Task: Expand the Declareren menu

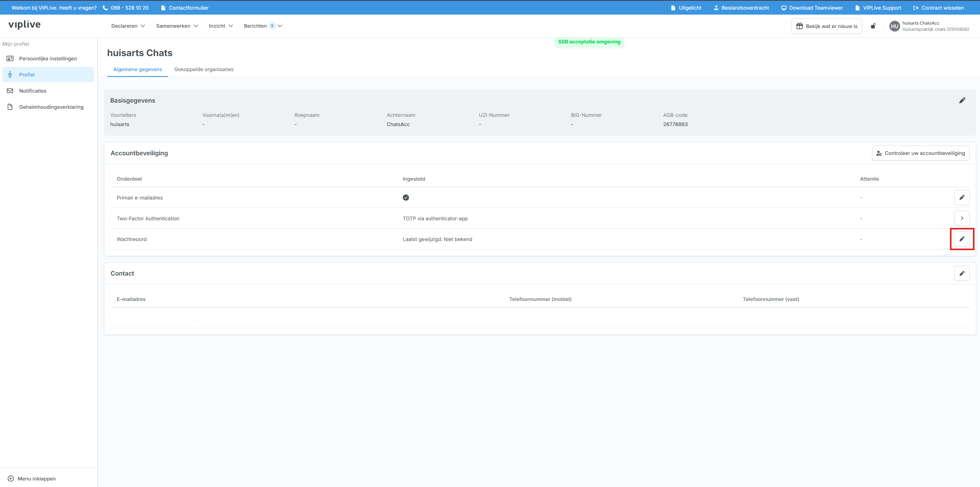Action: (128, 26)
